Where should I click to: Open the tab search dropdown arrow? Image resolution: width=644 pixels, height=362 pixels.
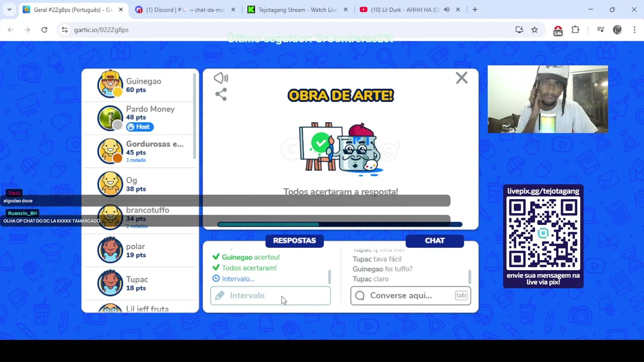(9, 10)
